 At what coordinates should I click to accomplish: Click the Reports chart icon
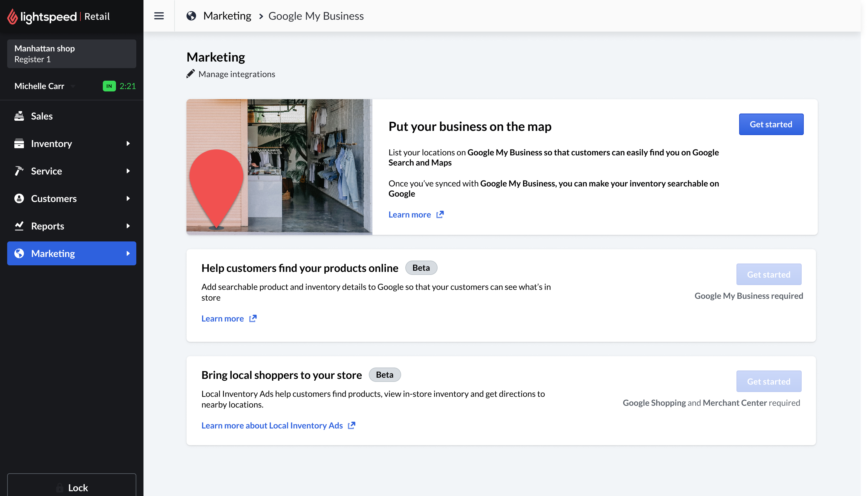pyautogui.click(x=19, y=226)
